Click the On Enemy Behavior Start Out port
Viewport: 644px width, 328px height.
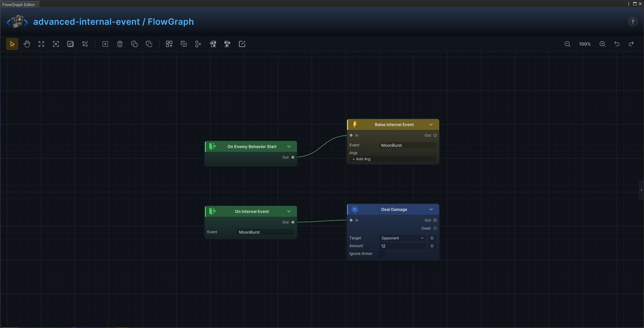tap(293, 157)
